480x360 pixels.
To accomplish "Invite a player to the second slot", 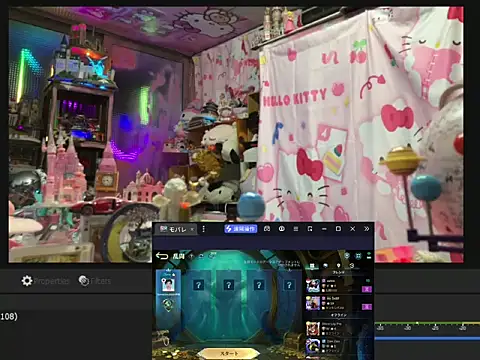I will point(198,285).
